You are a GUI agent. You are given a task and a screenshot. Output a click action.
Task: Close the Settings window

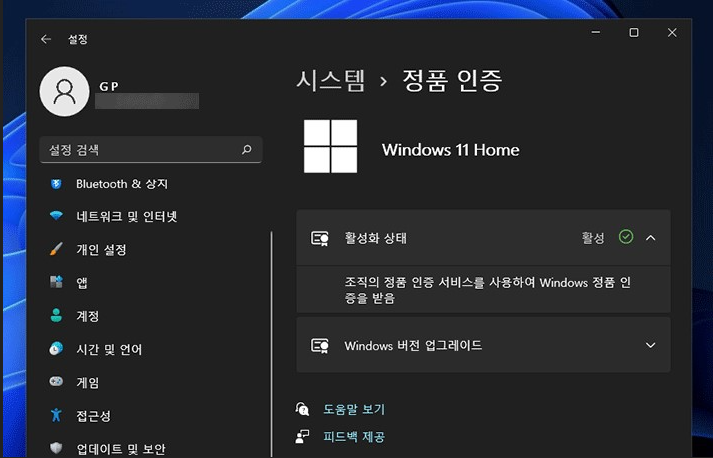tap(672, 32)
